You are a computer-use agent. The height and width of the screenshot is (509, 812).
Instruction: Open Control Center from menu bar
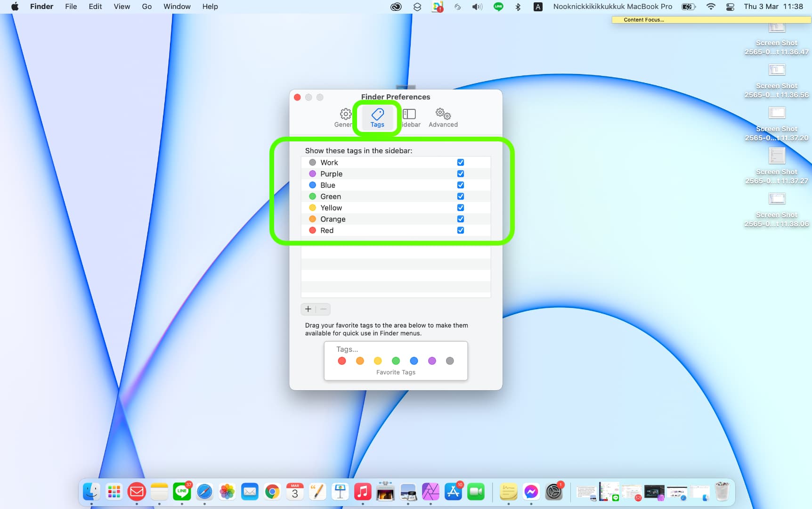[x=730, y=7]
